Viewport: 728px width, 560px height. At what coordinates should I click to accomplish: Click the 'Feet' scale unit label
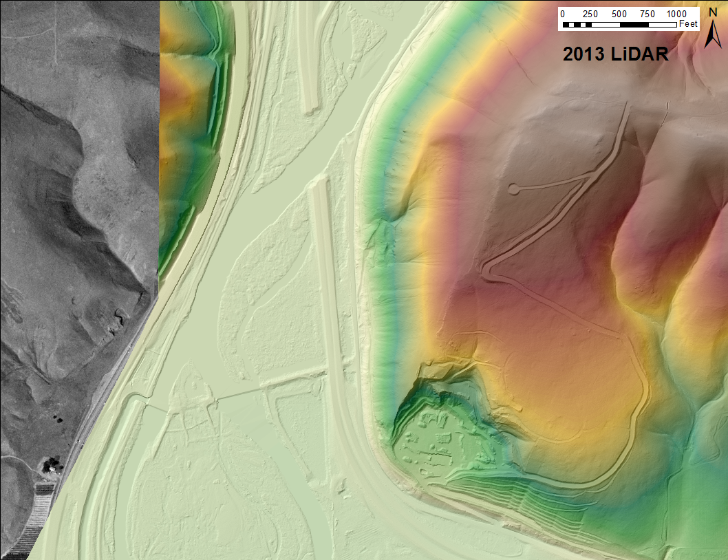click(x=688, y=23)
